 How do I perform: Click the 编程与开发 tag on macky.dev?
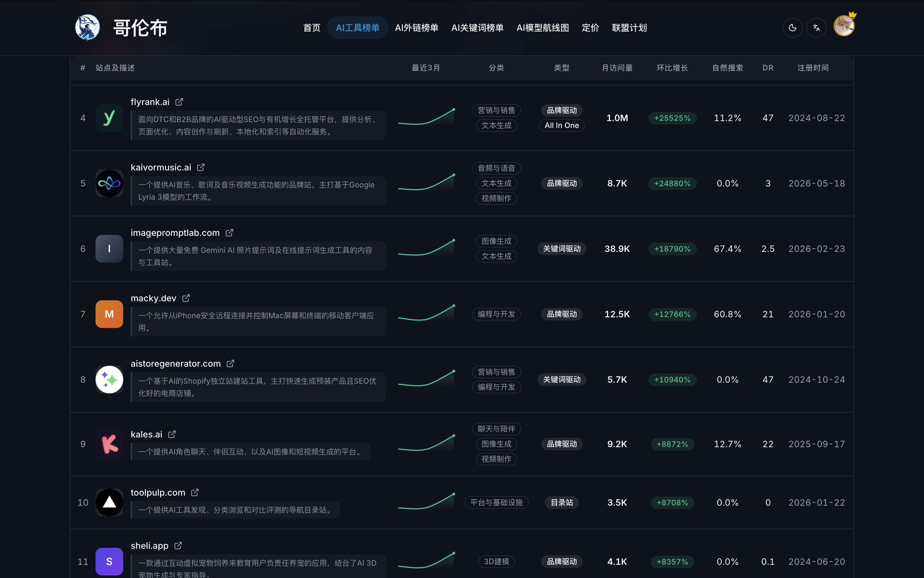[x=496, y=314]
